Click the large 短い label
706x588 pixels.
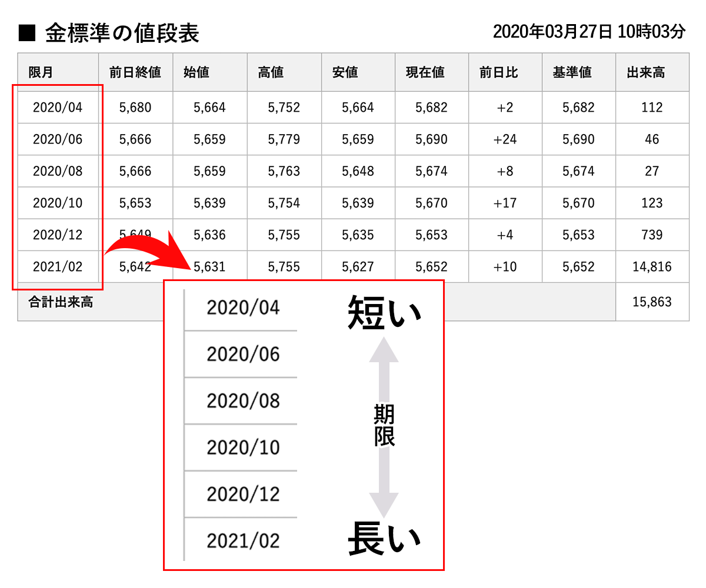(384, 312)
